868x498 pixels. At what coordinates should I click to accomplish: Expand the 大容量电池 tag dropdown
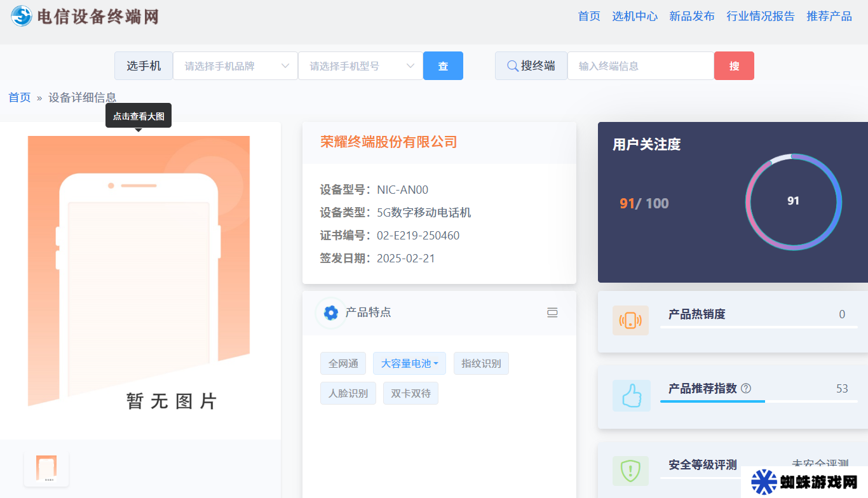click(409, 363)
